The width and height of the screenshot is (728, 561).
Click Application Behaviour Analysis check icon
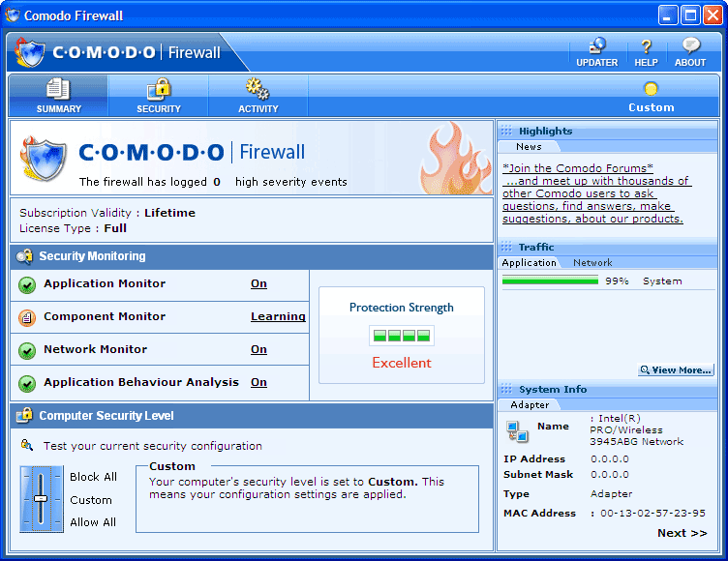27,384
